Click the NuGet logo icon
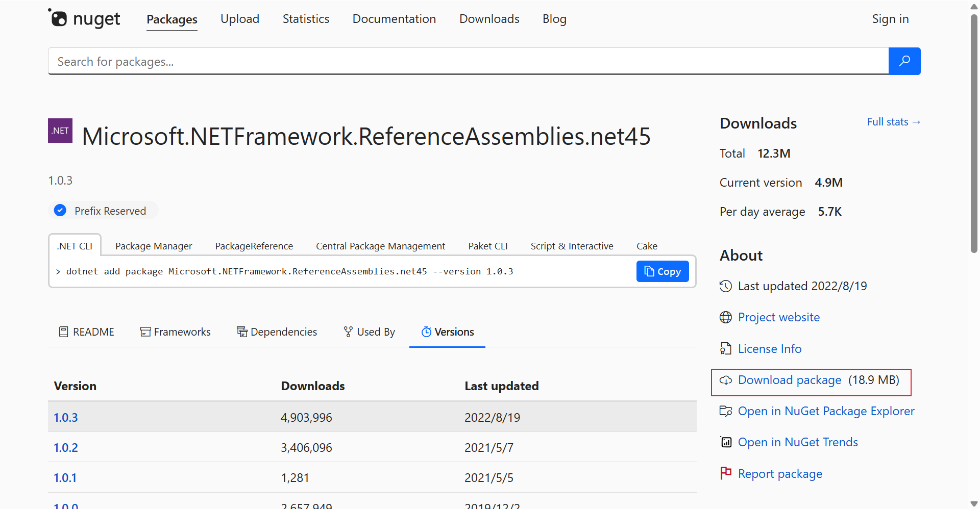Screen dimensions: 980x509 pyautogui.click(x=58, y=19)
